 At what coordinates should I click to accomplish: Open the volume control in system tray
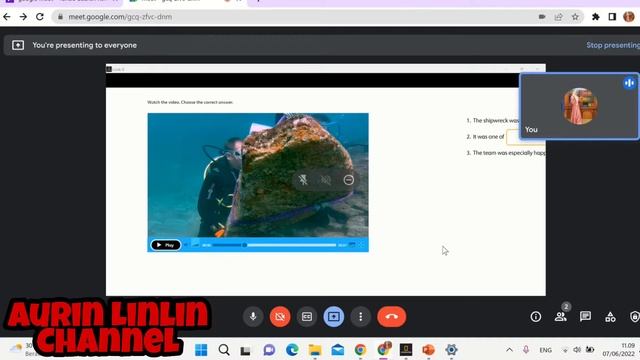[577, 350]
